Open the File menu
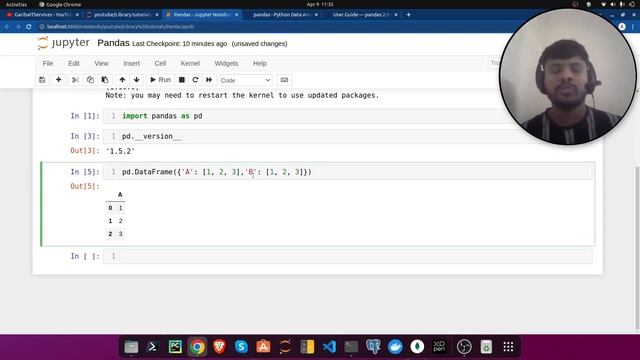 (48, 64)
